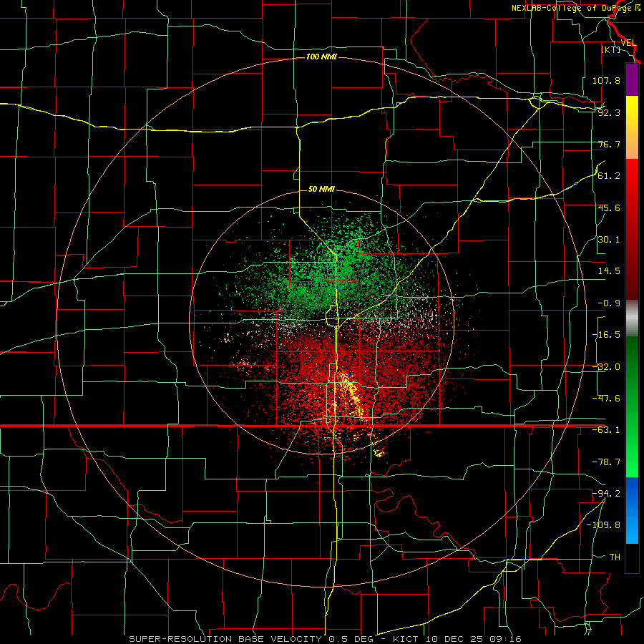Click the VEL legend title

click(x=628, y=42)
